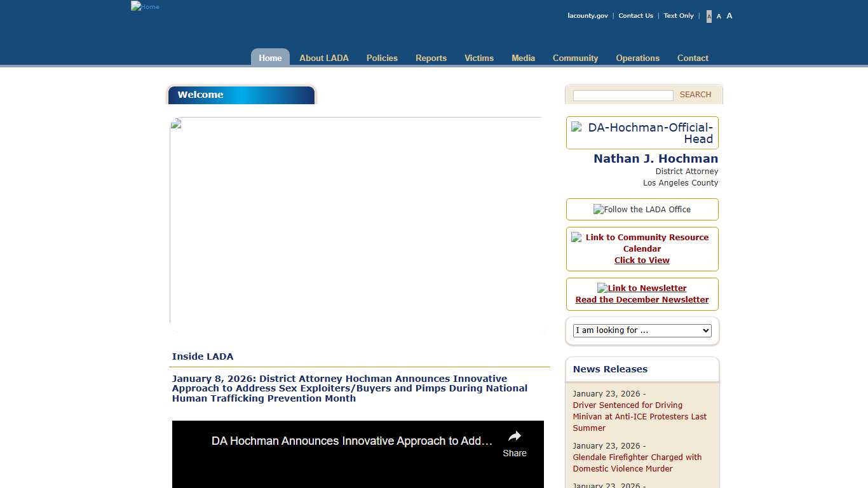Switch to the Media section
The image size is (868, 488).
tap(522, 58)
